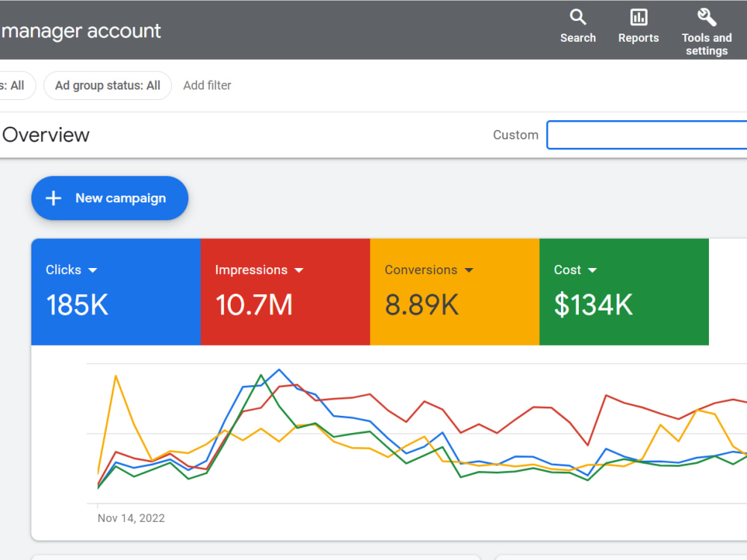This screenshot has width=747, height=560.
Task: Click the Custom date label
Action: (515, 134)
